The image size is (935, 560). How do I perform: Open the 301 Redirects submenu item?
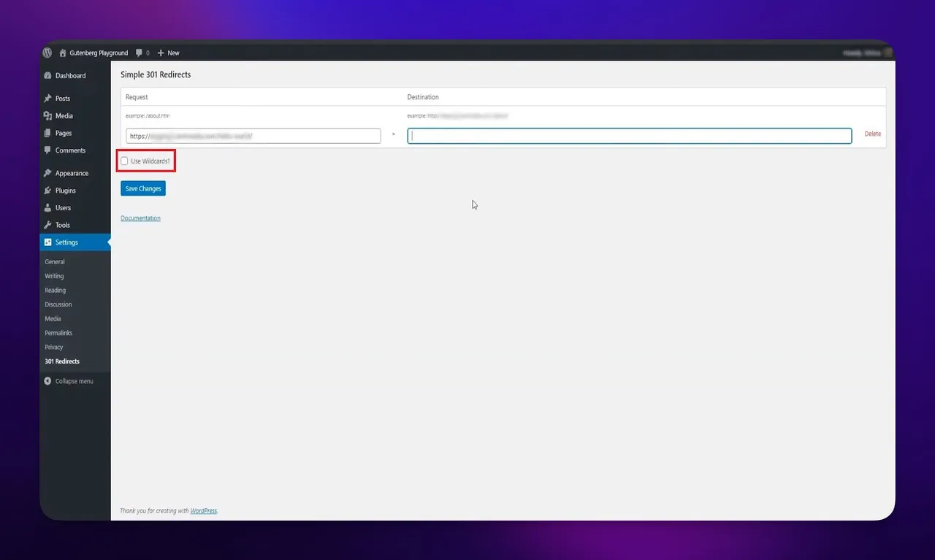tap(62, 361)
